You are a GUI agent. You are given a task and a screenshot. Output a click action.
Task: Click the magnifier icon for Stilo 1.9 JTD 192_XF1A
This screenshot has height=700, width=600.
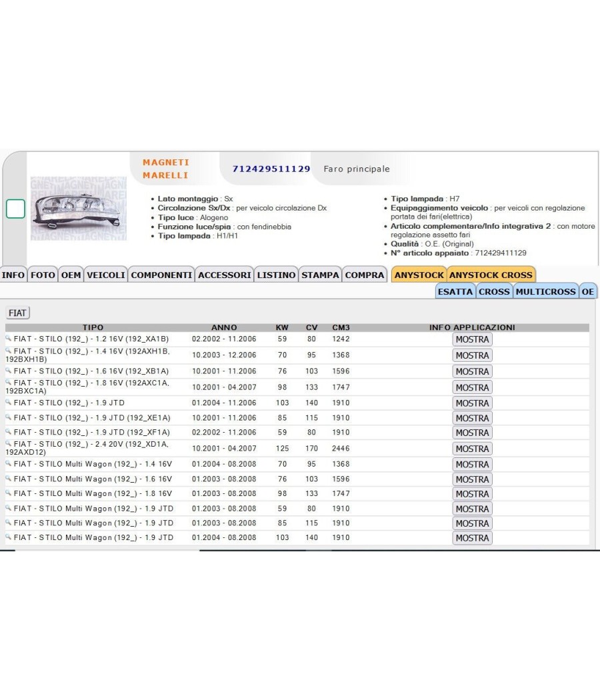coord(8,432)
